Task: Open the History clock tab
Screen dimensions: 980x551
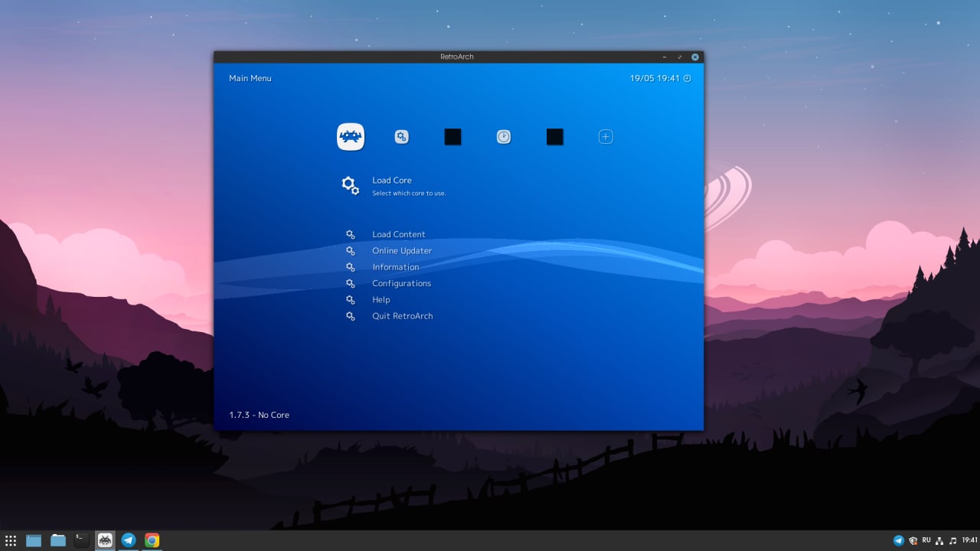Action: click(504, 137)
